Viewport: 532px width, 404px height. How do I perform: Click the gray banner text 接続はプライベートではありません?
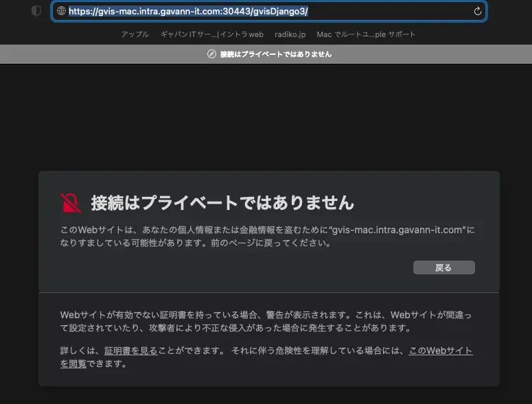pyautogui.click(x=275, y=54)
